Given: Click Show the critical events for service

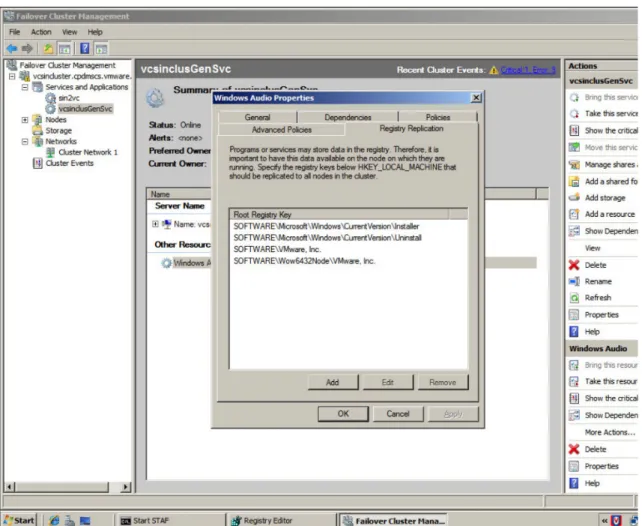Looking at the screenshot, I should click(604, 131).
